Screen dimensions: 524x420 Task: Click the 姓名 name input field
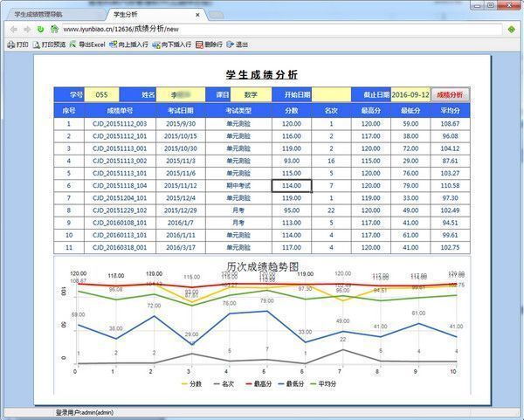point(181,95)
